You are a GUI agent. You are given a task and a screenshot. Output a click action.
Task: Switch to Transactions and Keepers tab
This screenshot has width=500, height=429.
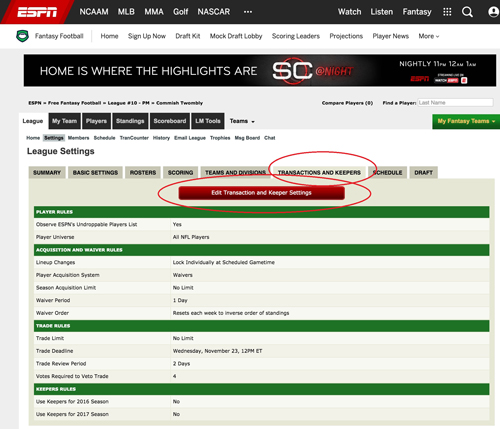click(x=319, y=172)
